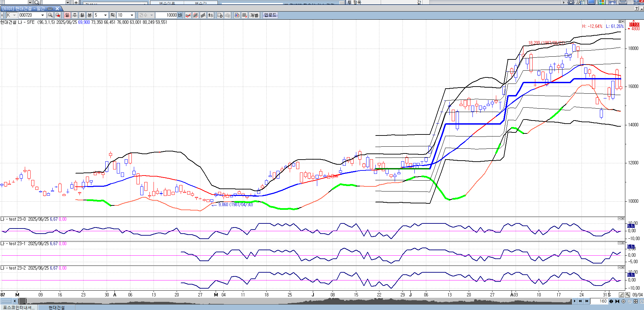Click the pencil drawing tool icon

pos(621,295)
